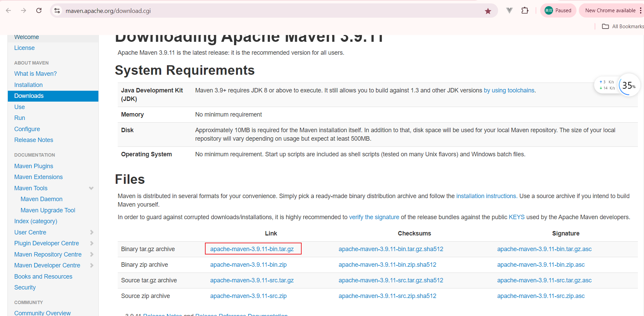Open the V-shaped extension icon
644x316 pixels.
(x=509, y=11)
